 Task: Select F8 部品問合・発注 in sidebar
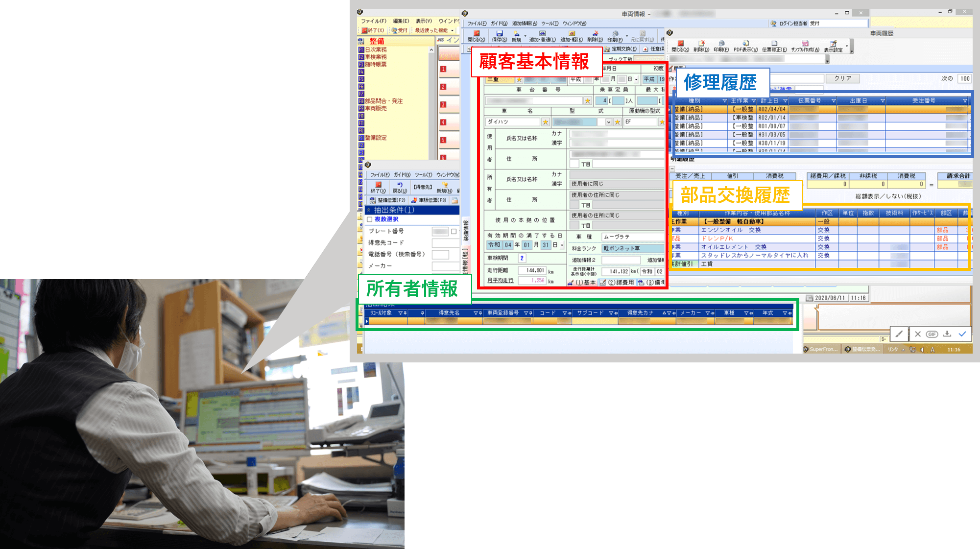point(381,101)
